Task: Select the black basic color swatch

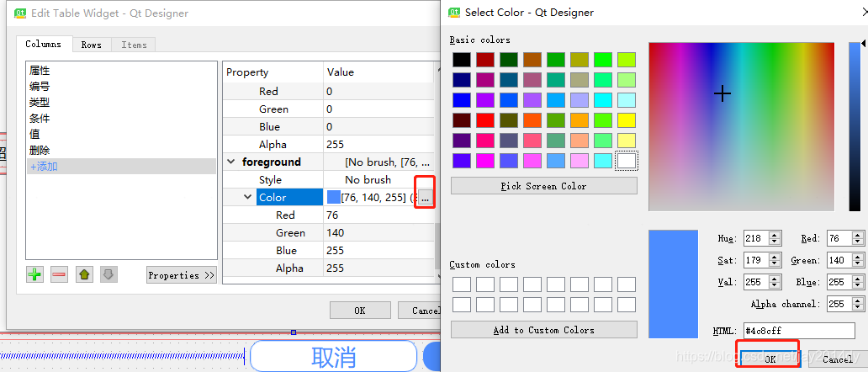Action: [x=462, y=60]
